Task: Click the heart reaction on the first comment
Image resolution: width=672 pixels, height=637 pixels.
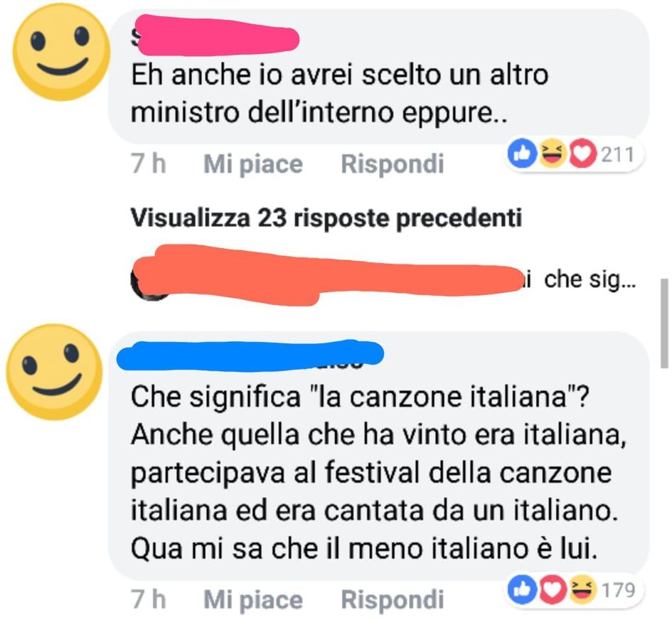Action: [582, 154]
